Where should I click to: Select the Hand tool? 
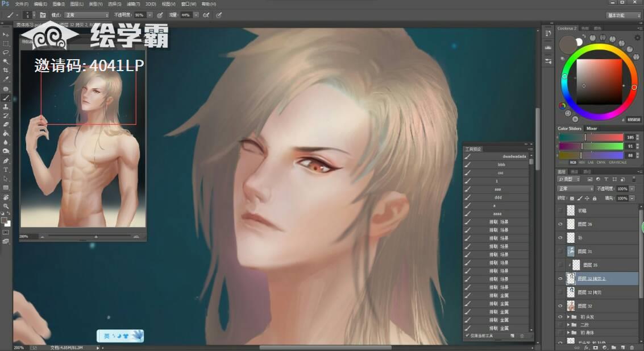(6, 197)
